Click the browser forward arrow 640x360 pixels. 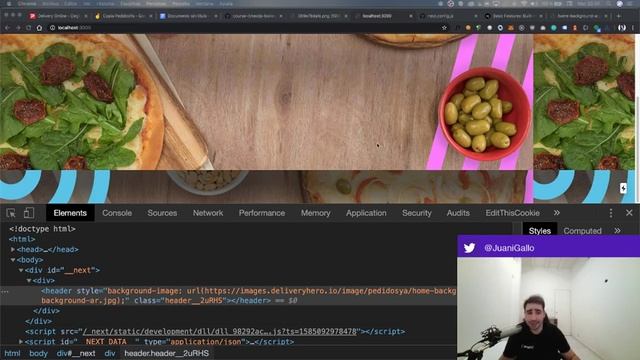tap(18, 28)
